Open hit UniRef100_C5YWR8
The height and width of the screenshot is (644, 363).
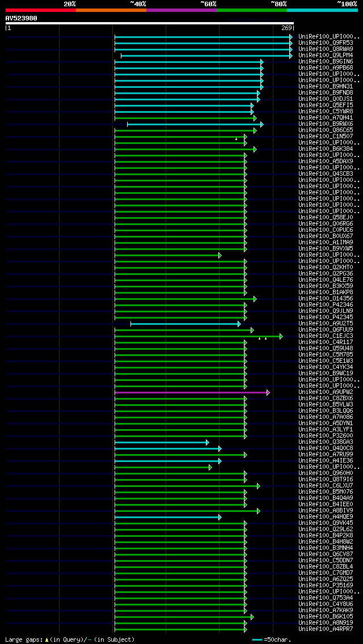[326, 111]
